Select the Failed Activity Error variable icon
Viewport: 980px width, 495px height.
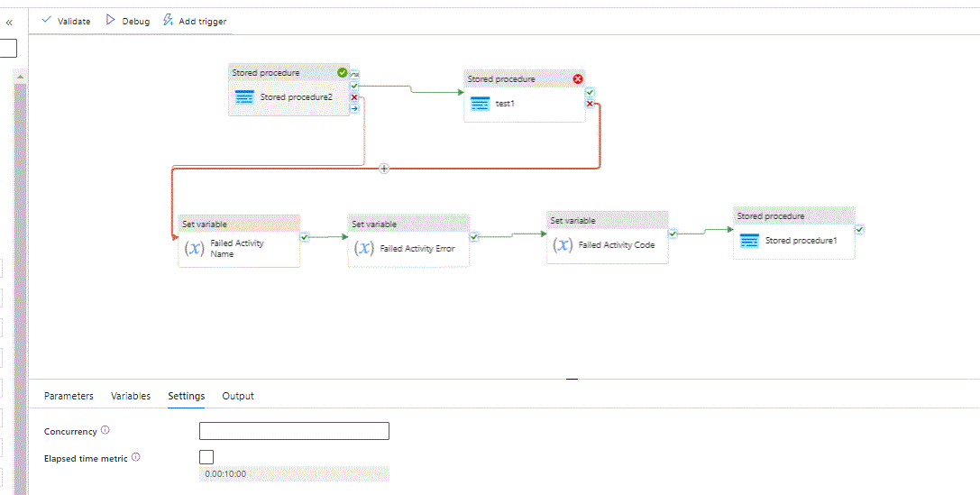coord(363,248)
